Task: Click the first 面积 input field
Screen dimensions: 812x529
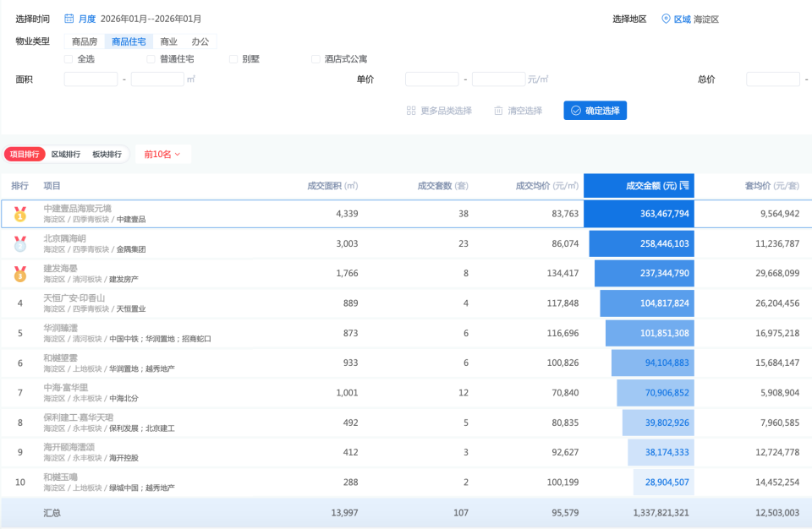Action: (91, 79)
